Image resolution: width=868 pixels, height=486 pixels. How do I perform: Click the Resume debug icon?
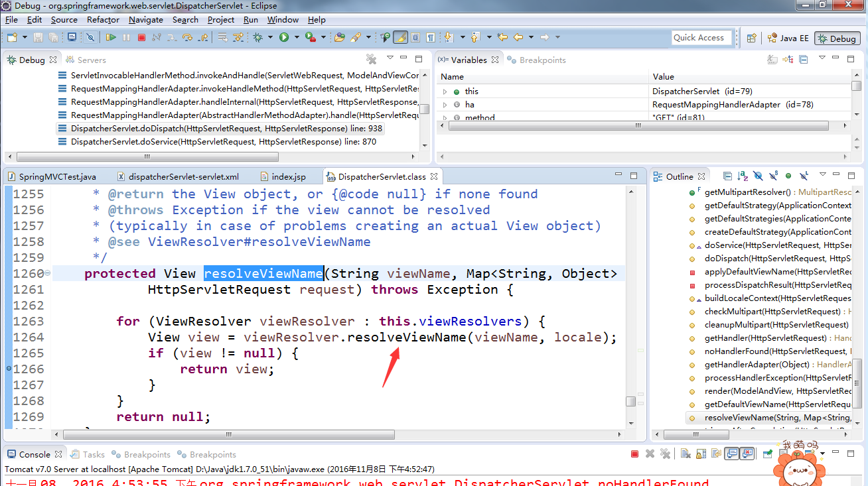point(111,37)
